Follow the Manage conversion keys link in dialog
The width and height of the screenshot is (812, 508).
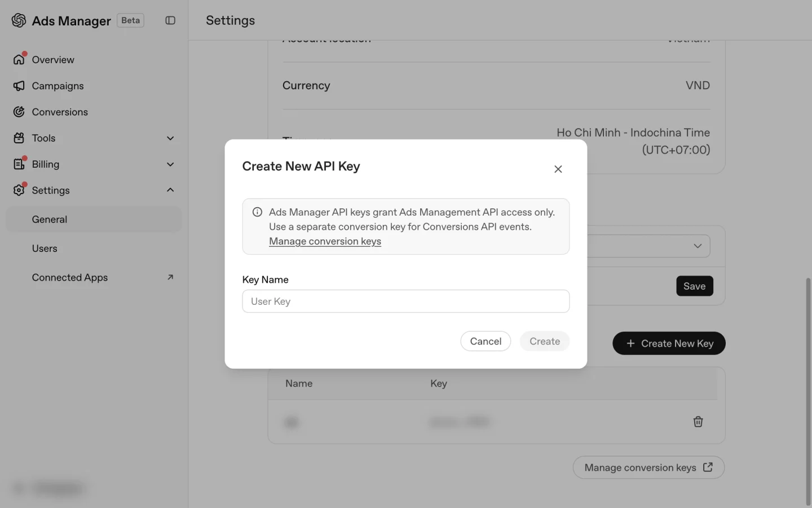325,241
